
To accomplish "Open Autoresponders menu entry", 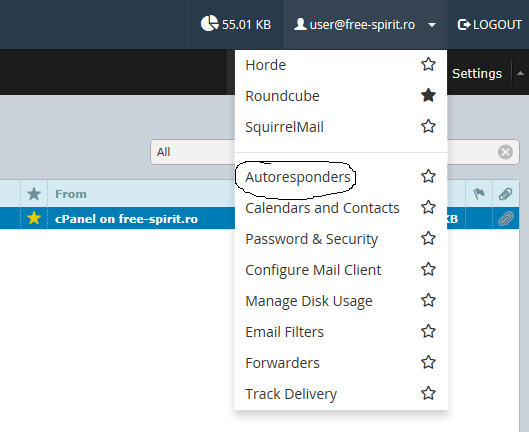I will [x=298, y=177].
